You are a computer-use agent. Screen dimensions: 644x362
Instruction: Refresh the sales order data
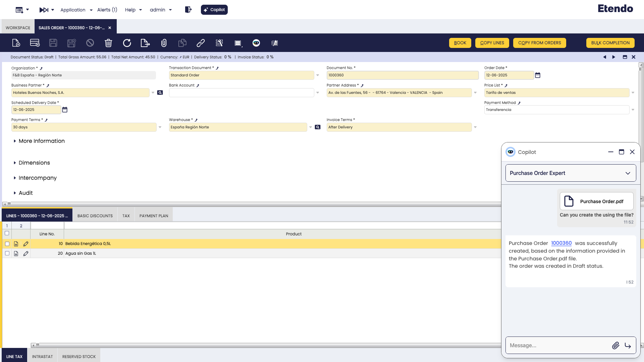[x=127, y=43]
